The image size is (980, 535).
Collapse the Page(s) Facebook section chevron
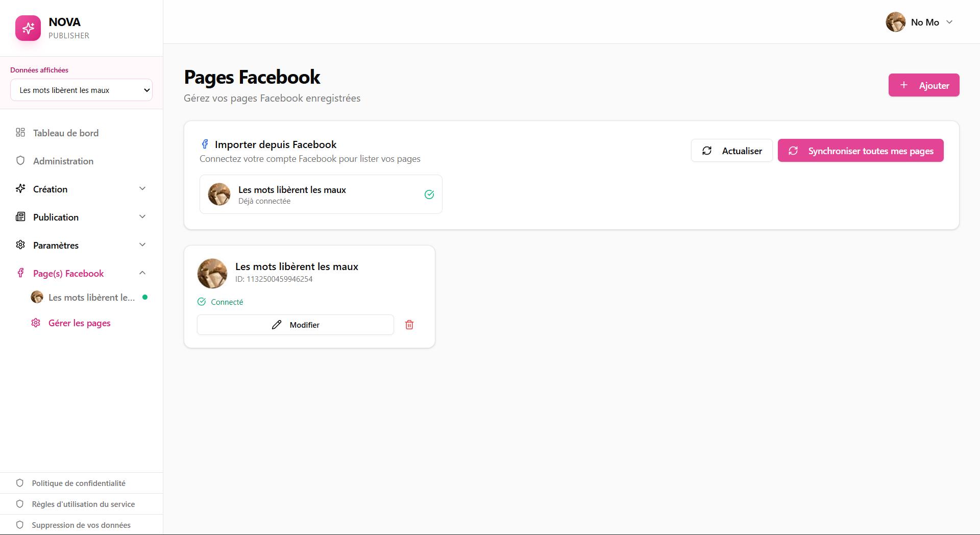point(142,273)
